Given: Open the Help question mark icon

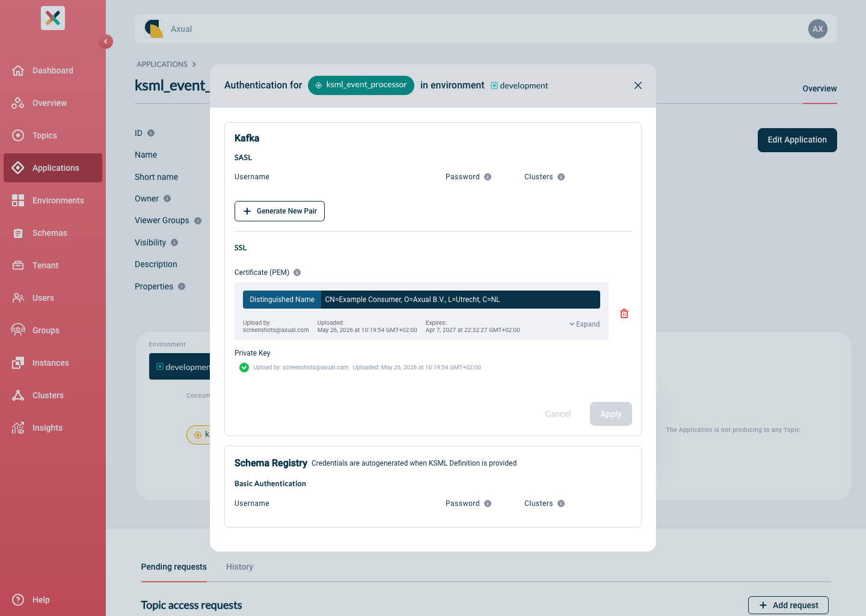Looking at the screenshot, I should point(18,600).
